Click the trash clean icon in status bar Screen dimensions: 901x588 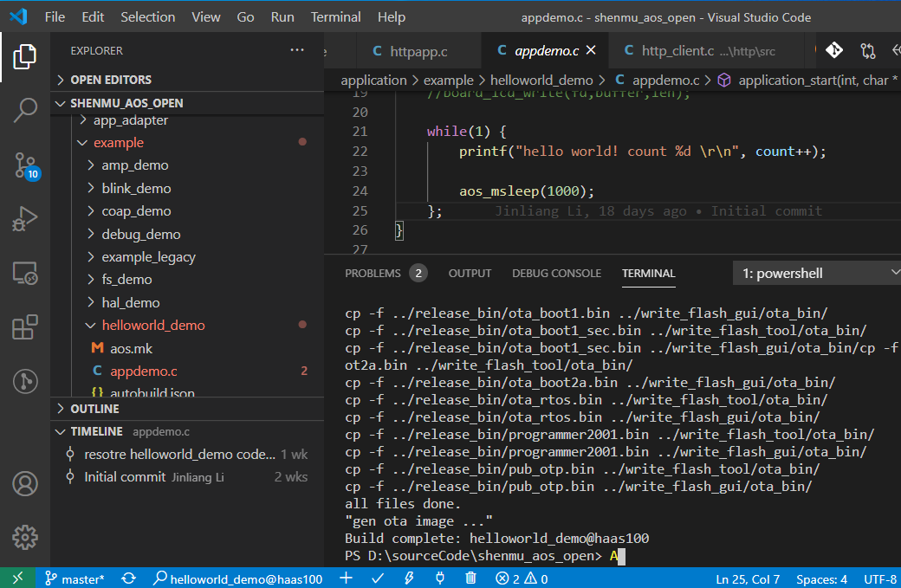[470, 578]
